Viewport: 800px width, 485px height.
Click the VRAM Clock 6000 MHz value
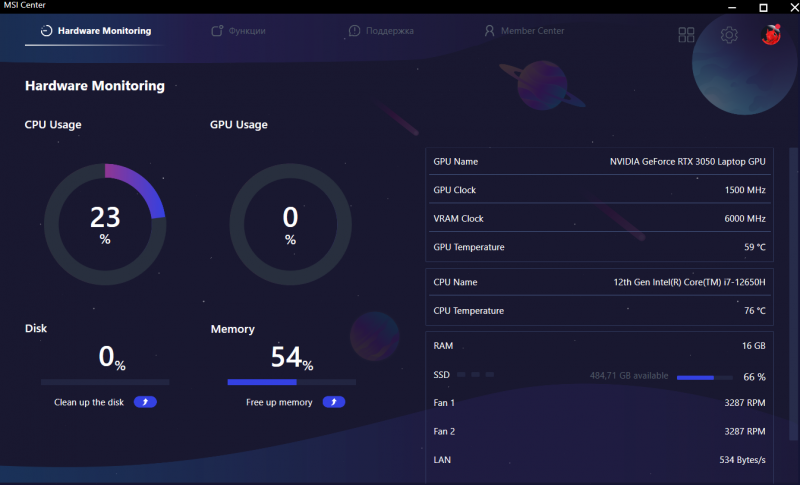[745, 219]
